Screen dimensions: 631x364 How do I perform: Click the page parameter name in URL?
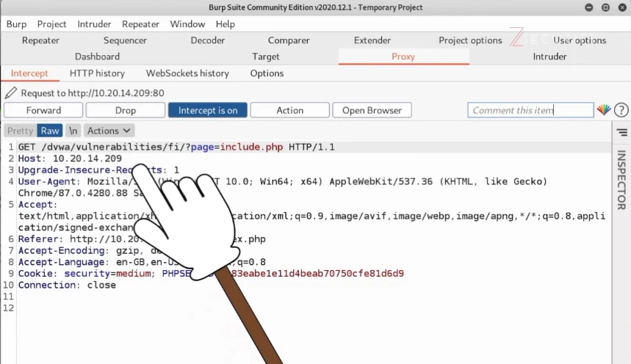click(x=203, y=147)
